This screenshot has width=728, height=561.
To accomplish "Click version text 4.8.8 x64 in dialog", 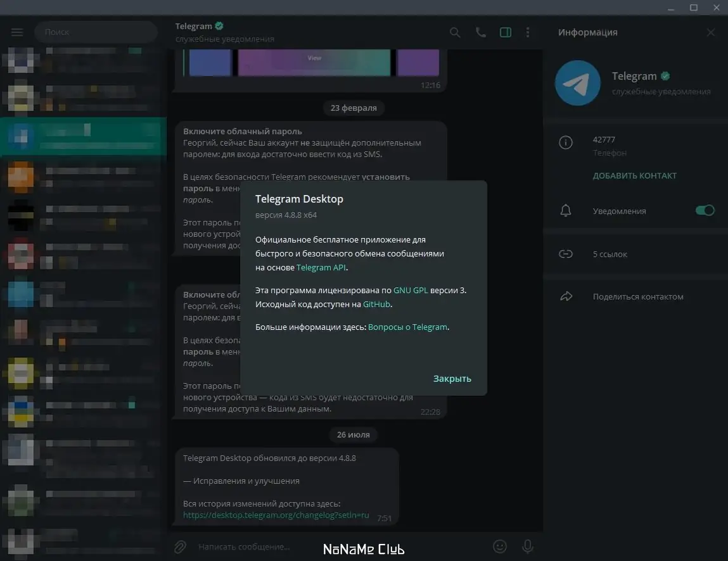I will (x=286, y=215).
